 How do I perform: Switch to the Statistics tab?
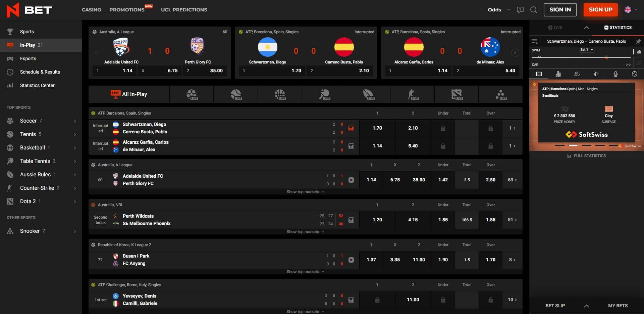tap(618, 28)
